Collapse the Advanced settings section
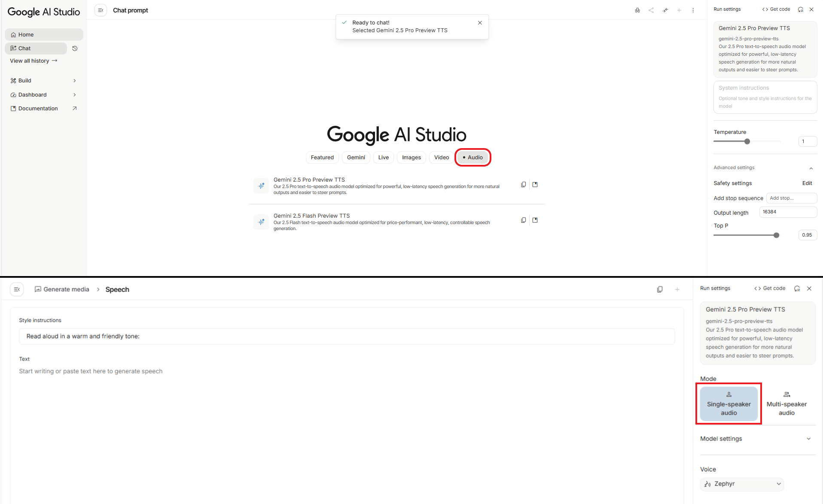The width and height of the screenshot is (823, 504). [811, 168]
